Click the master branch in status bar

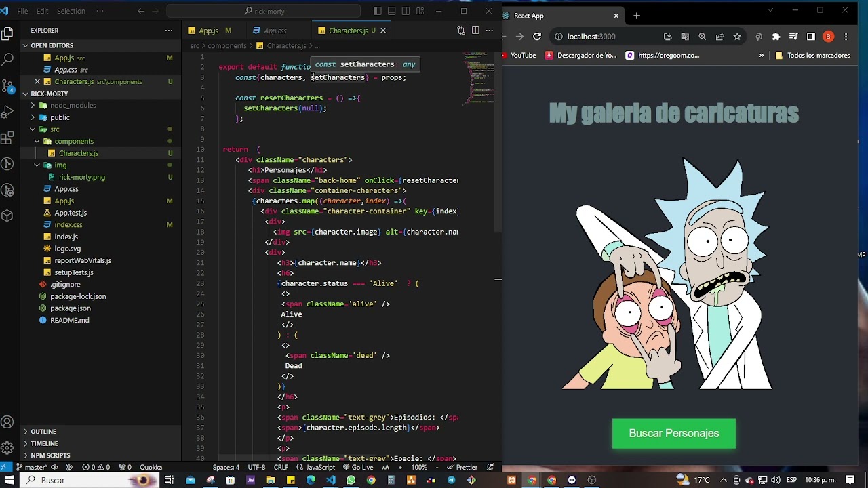pos(31,467)
